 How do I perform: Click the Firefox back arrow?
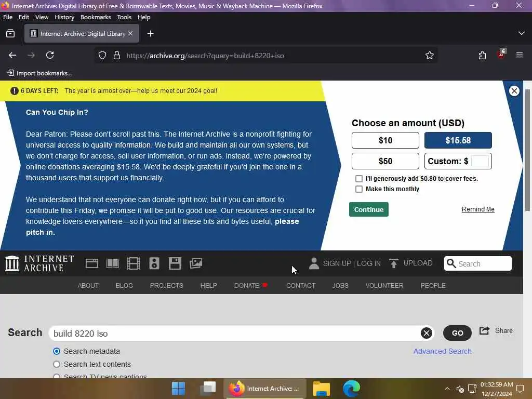coord(12,55)
